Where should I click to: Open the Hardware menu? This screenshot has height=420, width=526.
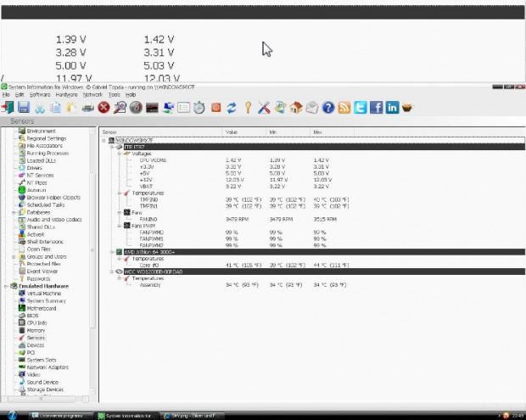tap(66, 94)
